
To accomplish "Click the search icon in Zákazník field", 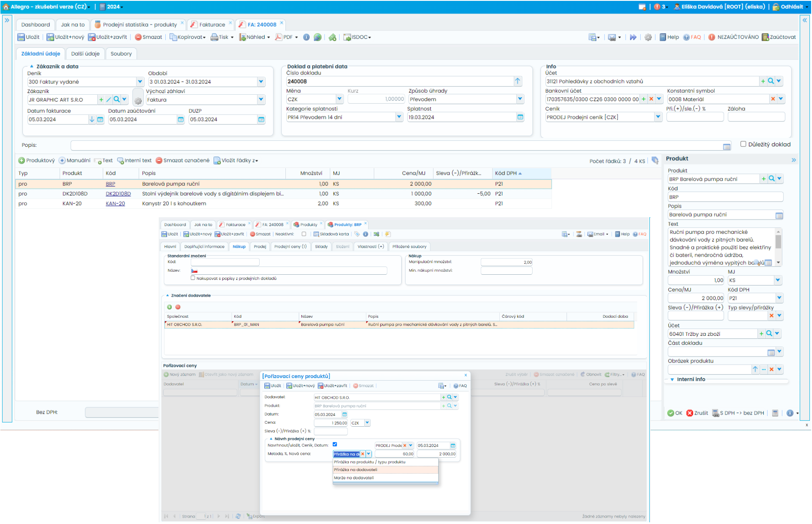I will coord(117,100).
